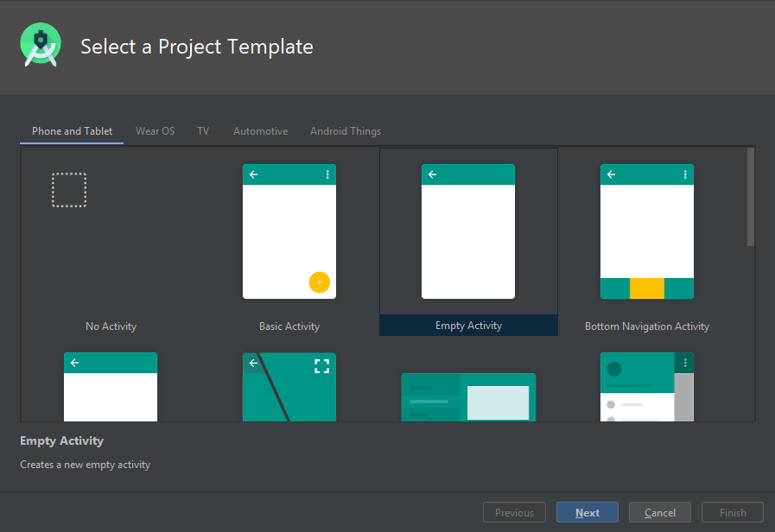Open the Automotive tab
Image resolution: width=775 pixels, height=532 pixels.
click(x=260, y=131)
